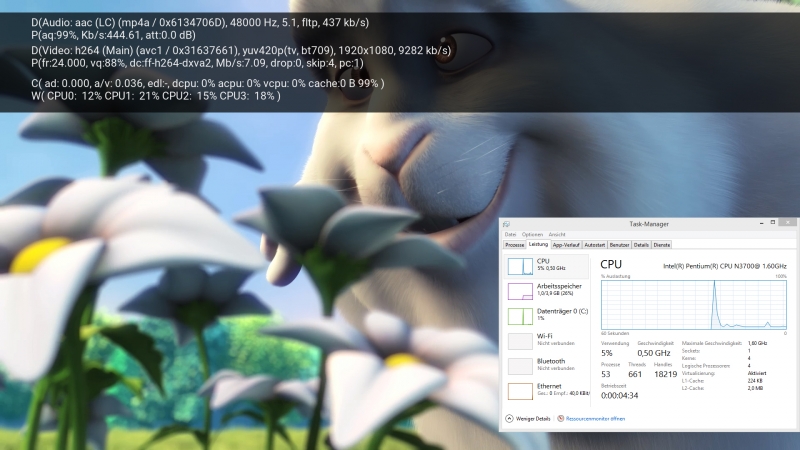This screenshot has width=800, height=450.
Task: Open the Optionen menu in Task-Manager
Action: point(532,235)
